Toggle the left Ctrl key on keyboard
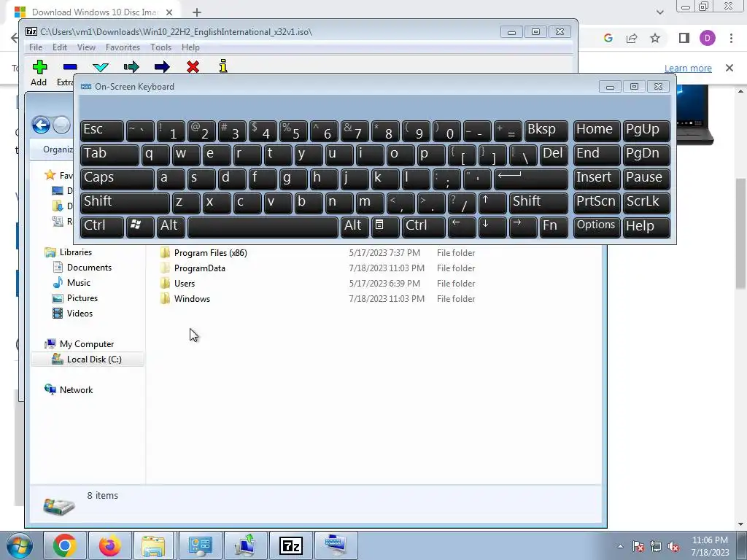The image size is (747, 560). [102, 227]
